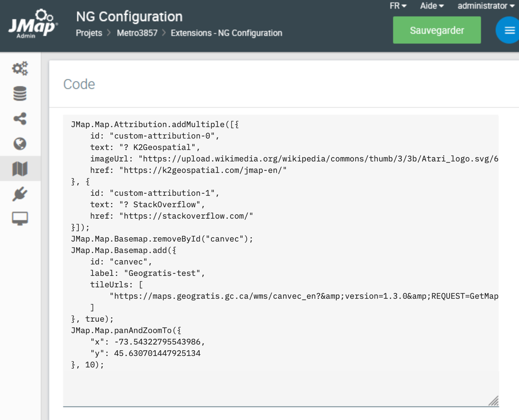
Task: Expand the administrator account dropdown
Action: 485,6
